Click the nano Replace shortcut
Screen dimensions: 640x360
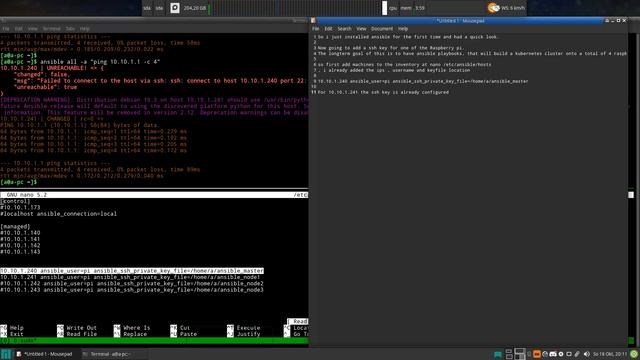(x=130, y=334)
